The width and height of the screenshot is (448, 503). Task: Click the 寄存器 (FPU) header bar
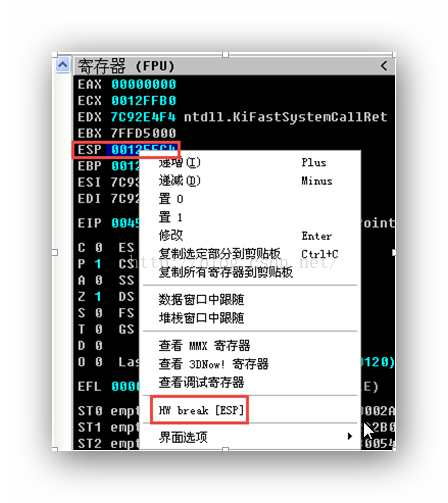(x=234, y=66)
